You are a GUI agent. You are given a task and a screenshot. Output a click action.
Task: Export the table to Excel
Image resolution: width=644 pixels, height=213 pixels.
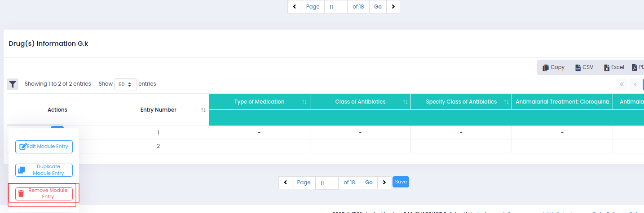(x=614, y=67)
